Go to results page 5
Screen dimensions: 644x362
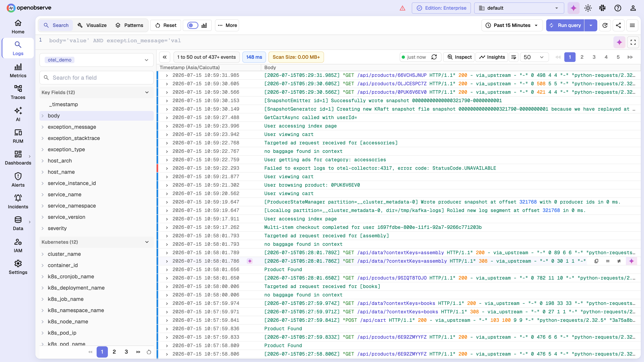click(618, 57)
